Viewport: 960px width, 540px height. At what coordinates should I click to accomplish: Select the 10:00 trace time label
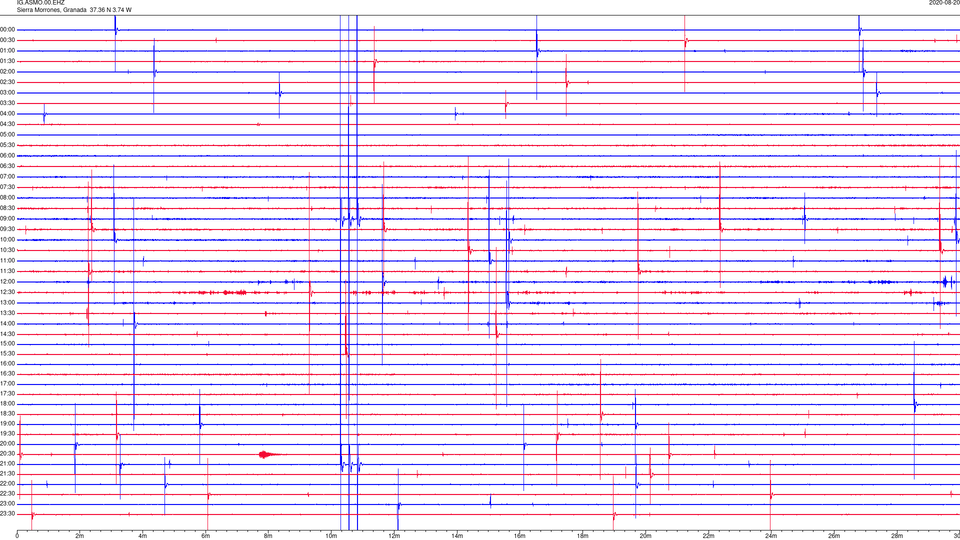8,240
